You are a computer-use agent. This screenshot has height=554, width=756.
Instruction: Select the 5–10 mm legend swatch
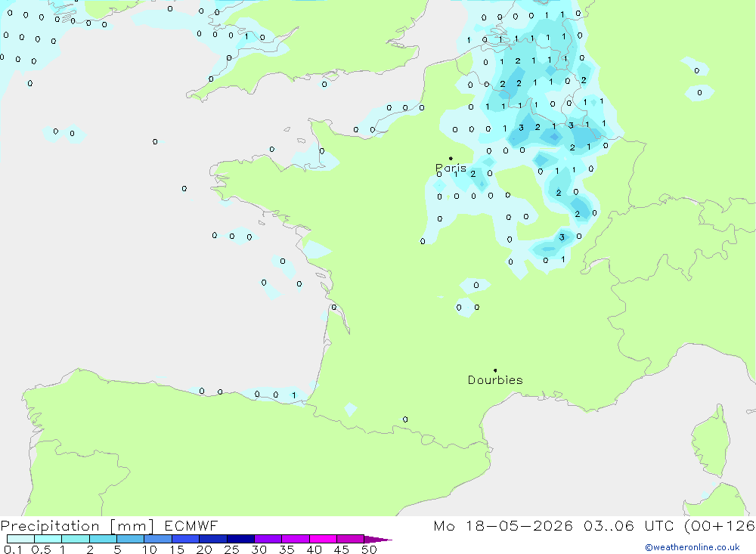coord(130,539)
